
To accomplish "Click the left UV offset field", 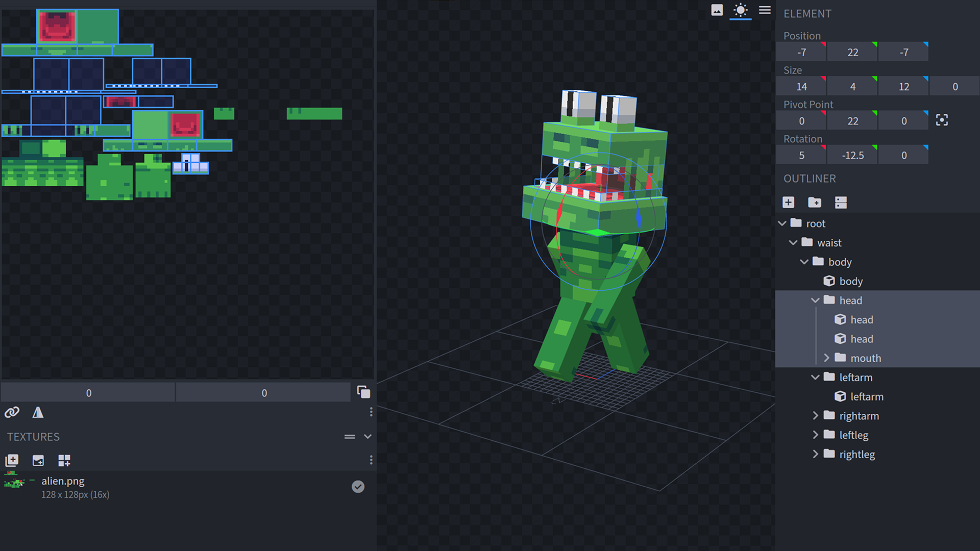I will click(88, 392).
